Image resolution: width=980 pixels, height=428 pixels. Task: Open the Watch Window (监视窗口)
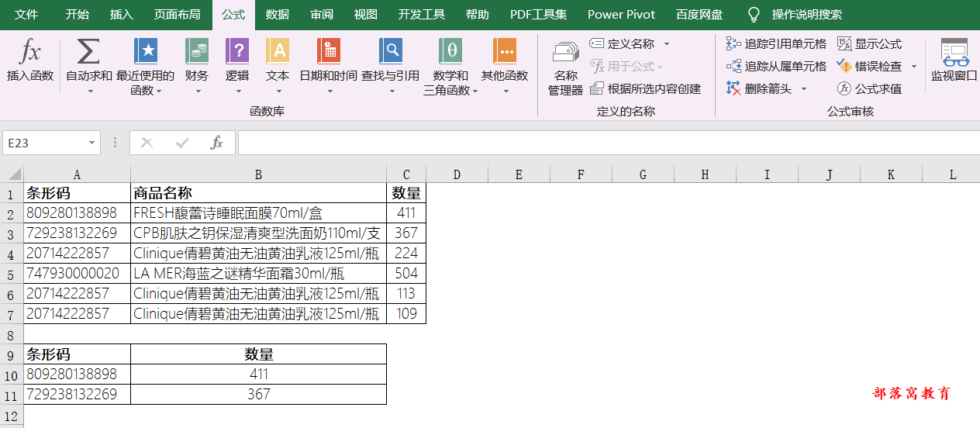coord(954,60)
